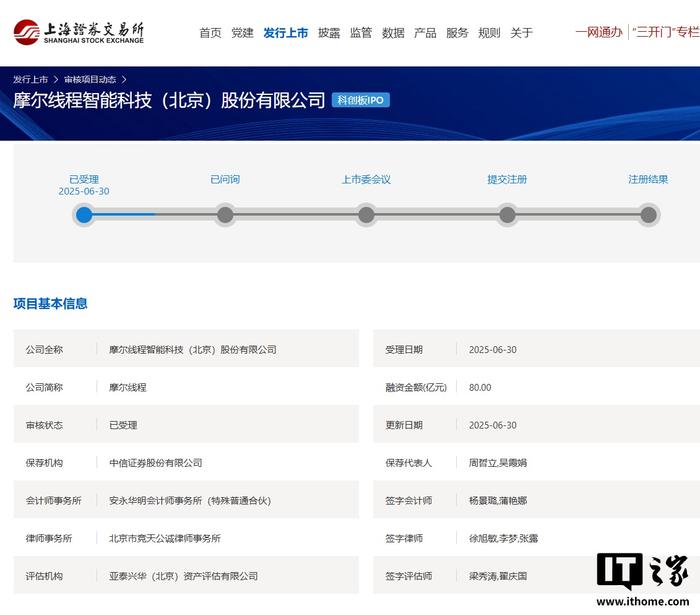Click the 摩尔线程 company short name value

pos(128,387)
